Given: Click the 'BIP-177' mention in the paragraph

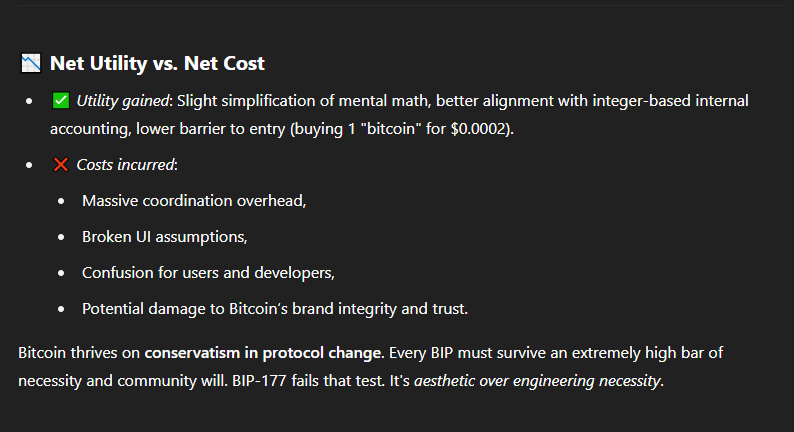Looking at the screenshot, I should [x=259, y=381].
